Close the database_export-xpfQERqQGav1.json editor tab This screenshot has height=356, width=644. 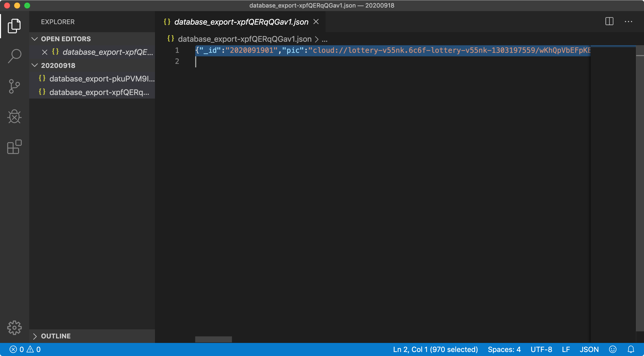[316, 22]
